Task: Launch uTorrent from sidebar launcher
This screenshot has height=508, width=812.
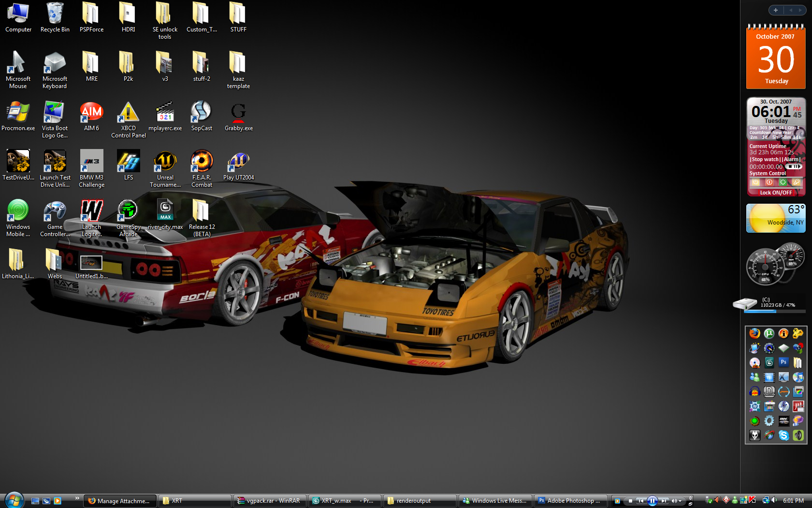Action: pos(769,333)
